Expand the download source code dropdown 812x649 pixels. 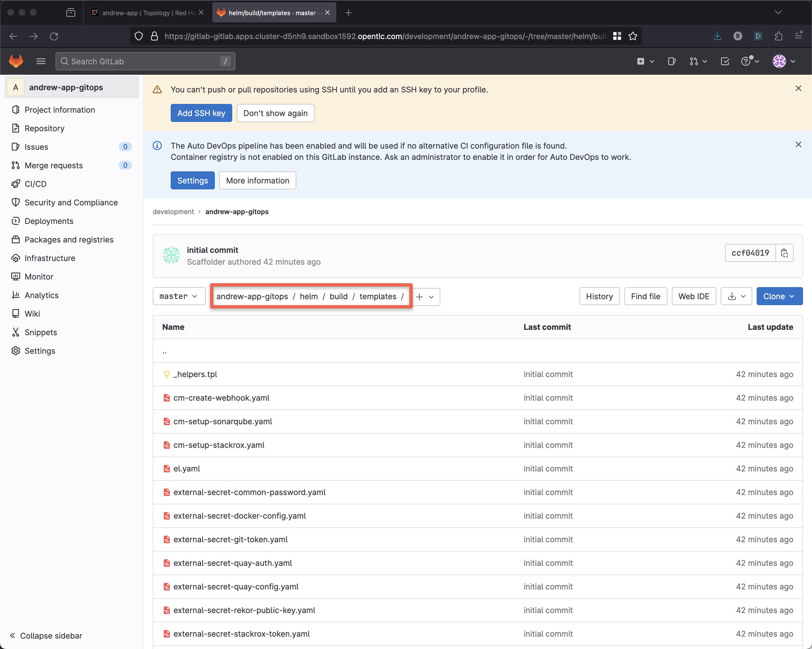pyautogui.click(x=736, y=296)
